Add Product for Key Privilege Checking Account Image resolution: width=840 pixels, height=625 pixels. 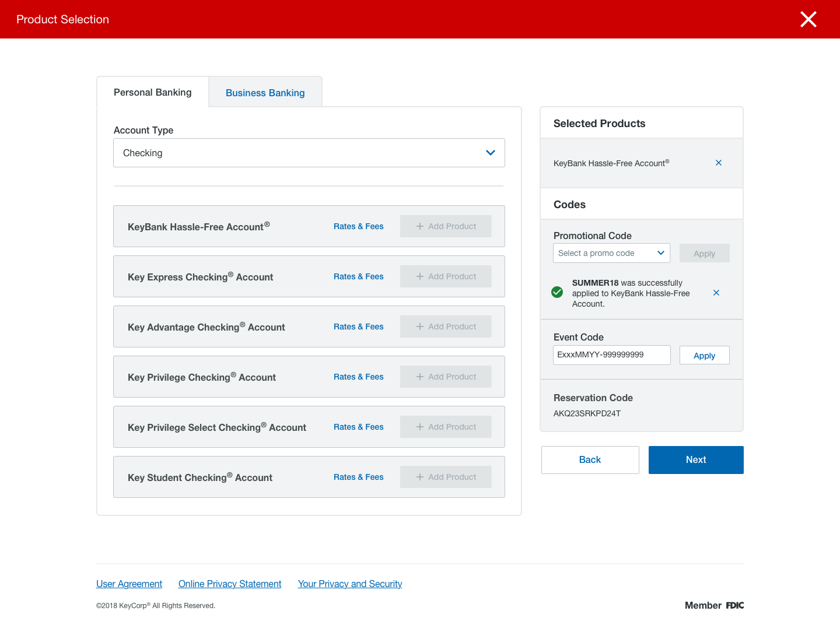click(446, 377)
